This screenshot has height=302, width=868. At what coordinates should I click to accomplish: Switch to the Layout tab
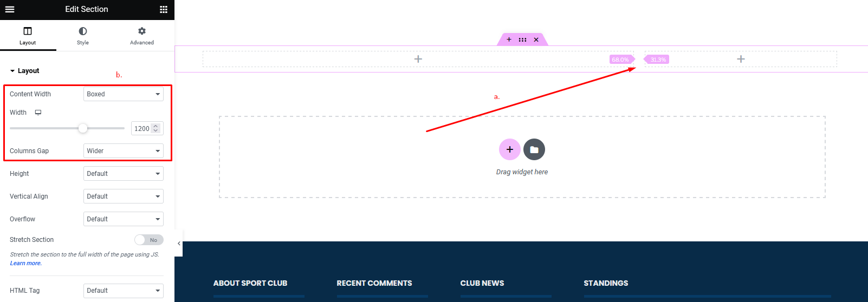[28, 36]
